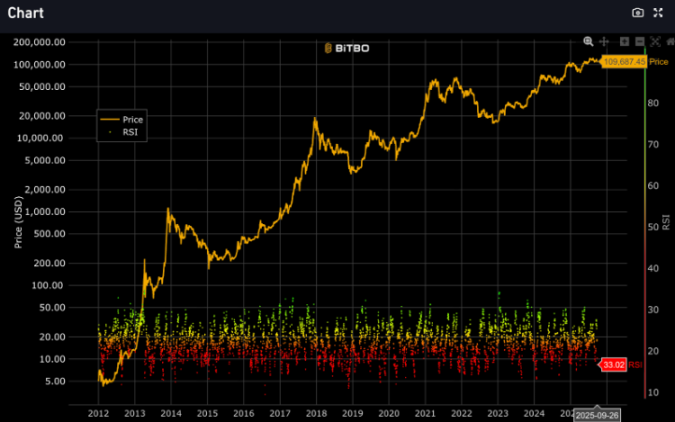Viewport: 675px width, 422px height.
Task: Select the Pan tool in the modebar
Action: 604,41
